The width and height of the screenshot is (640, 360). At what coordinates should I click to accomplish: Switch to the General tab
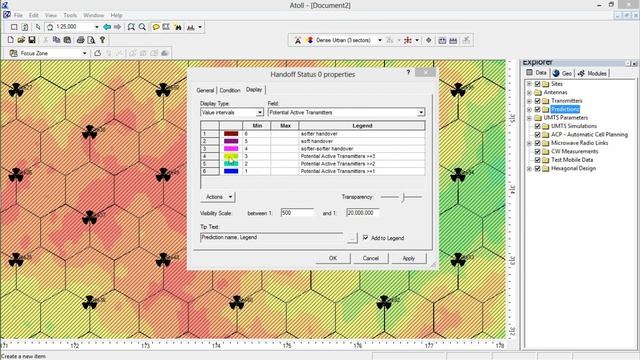205,90
